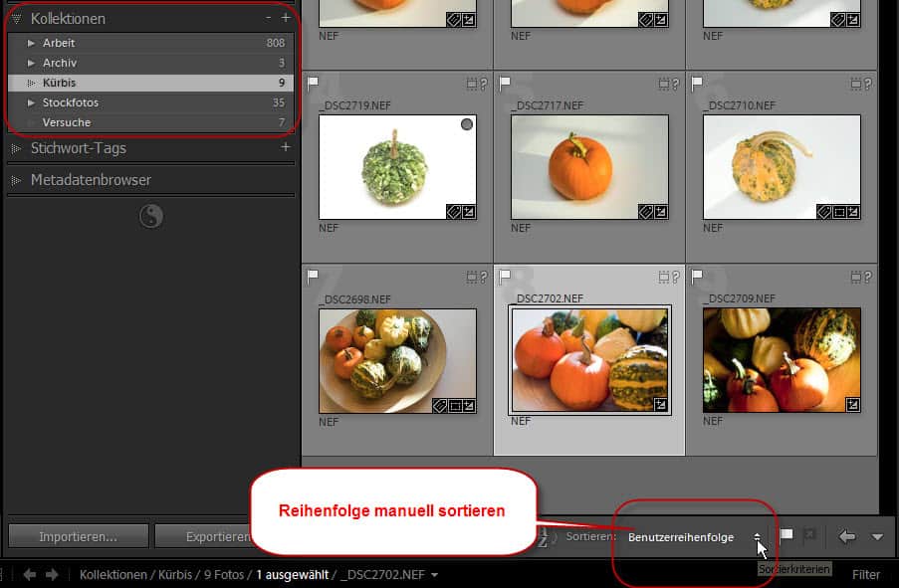Click the A-Z sort direction icon
Image resolution: width=899 pixels, height=588 pixels.
point(544,537)
